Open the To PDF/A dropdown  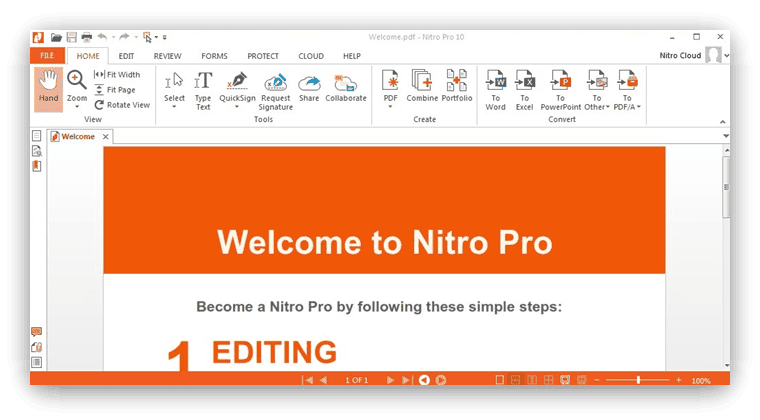[639, 107]
